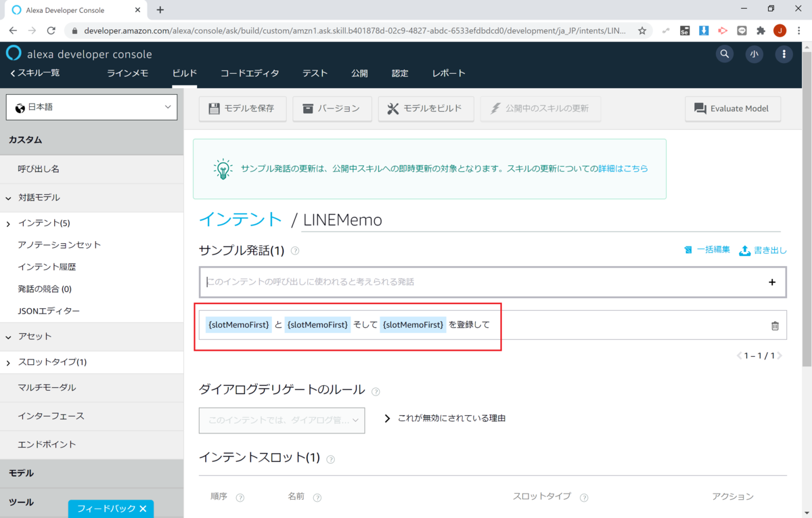
Task: Open 一括編集 bulk edit for sample utterances
Action: coord(708,249)
